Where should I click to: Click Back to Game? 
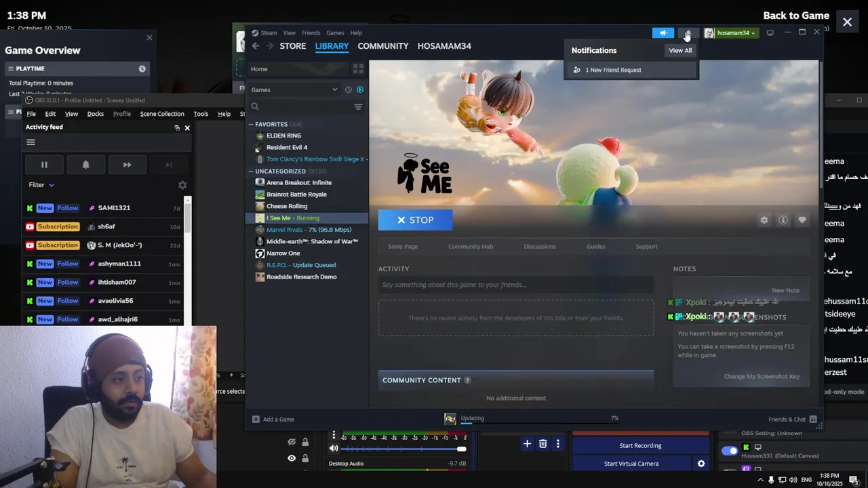click(796, 16)
